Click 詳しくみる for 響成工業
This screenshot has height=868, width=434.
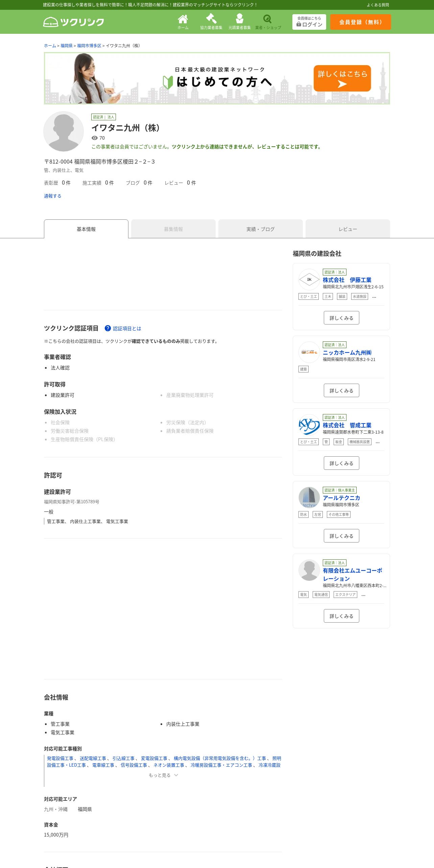[x=341, y=463]
